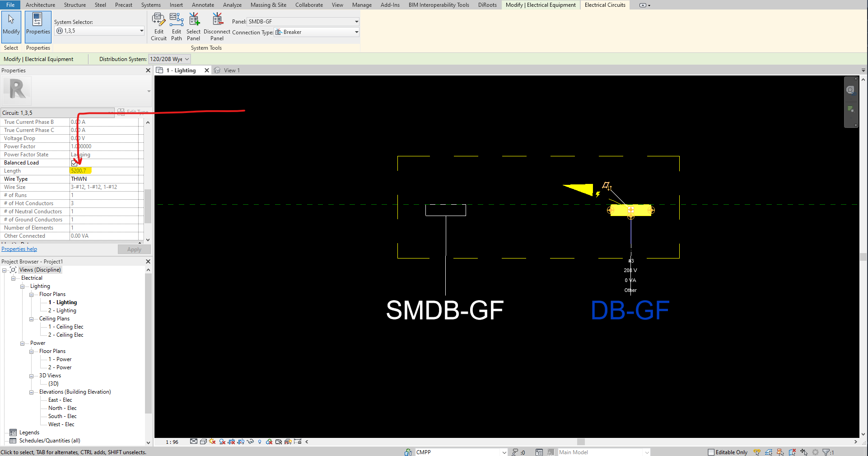
Task: Open the Detail Level view control icon
Action: (x=194, y=442)
